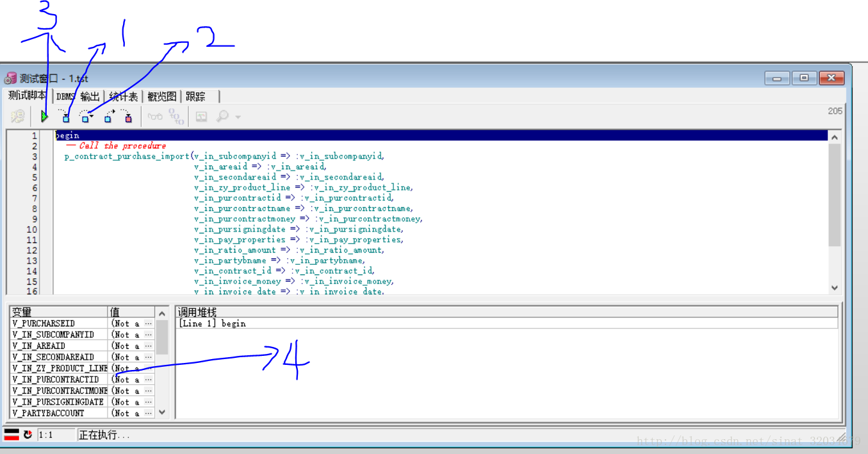Click line number 3 in the gutter
Screen dimensions: 868x454
(35, 156)
